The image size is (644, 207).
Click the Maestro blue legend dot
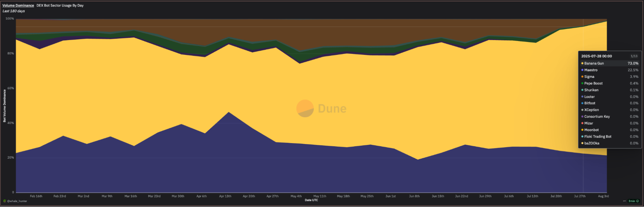click(582, 70)
